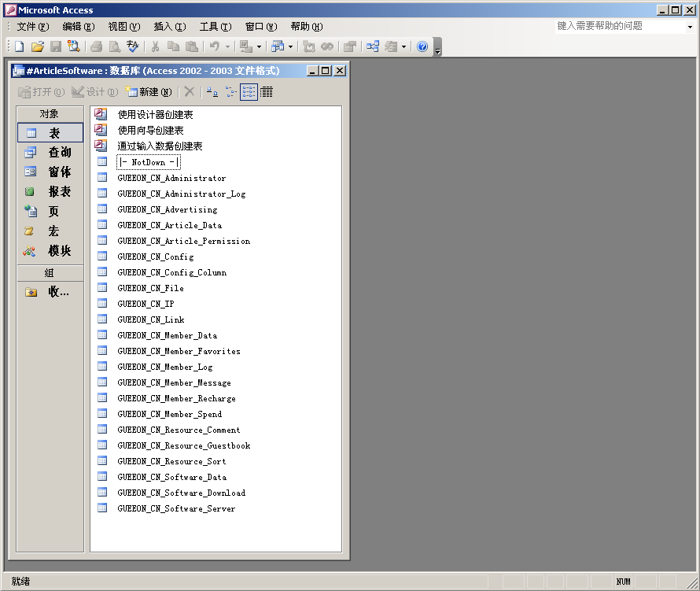Run the spelling check tool
700x591 pixels.
pos(132,47)
